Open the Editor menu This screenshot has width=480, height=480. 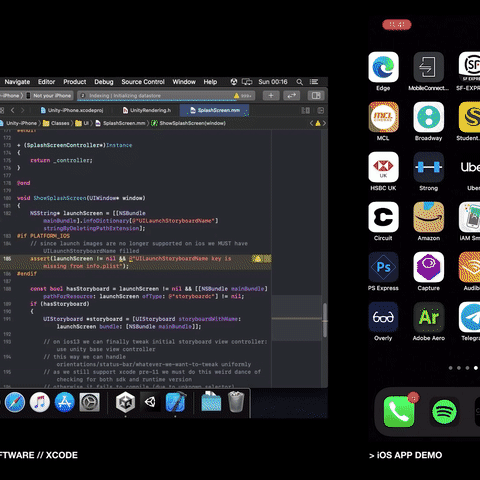click(46, 82)
